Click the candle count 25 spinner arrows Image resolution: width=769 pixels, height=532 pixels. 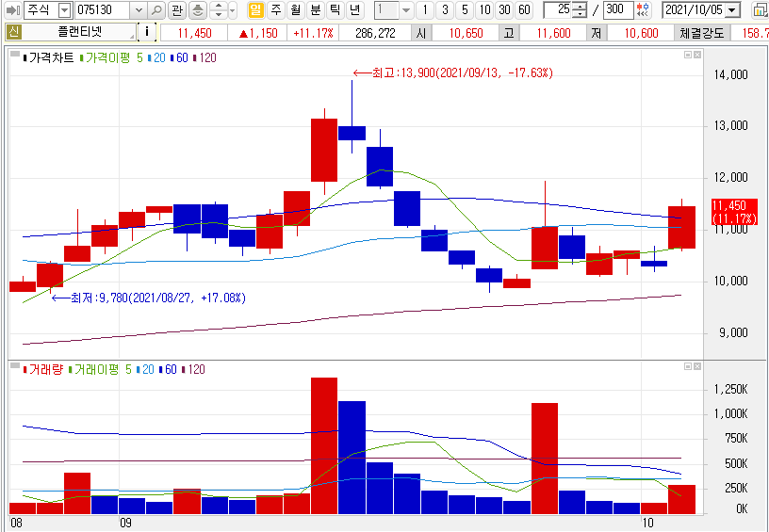click(x=580, y=9)
